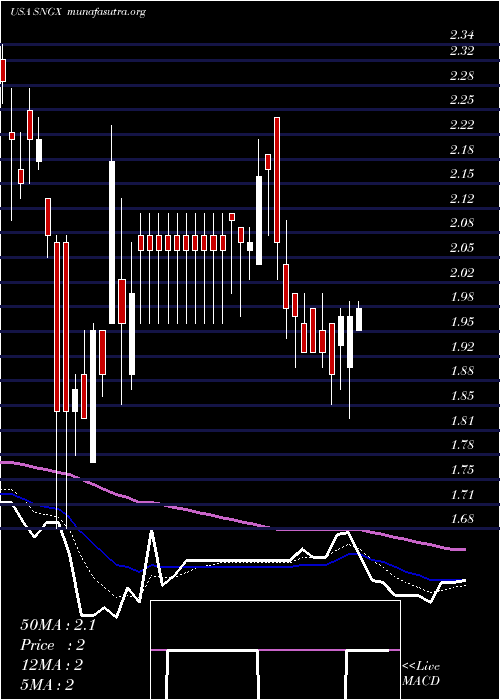Select the 1.95 price level label
The image size is (500, 700).
pyautogui.click(x=462, y=322)
